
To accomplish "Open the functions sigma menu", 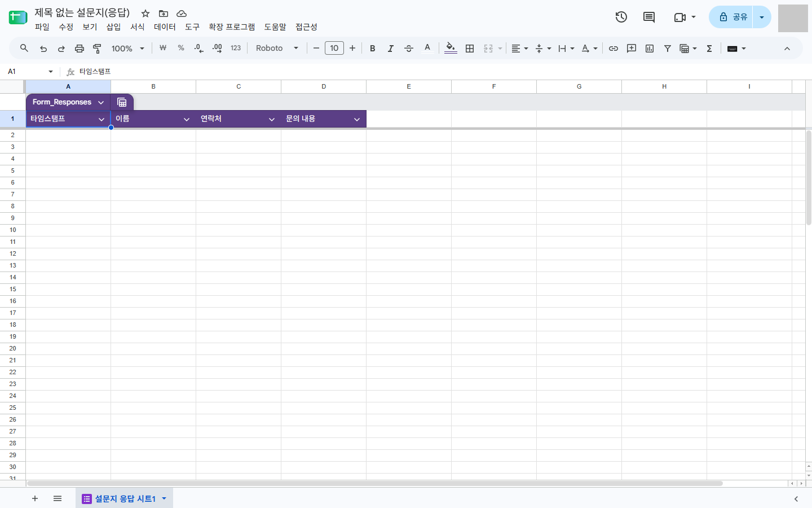I will click(x=709, y=49).
